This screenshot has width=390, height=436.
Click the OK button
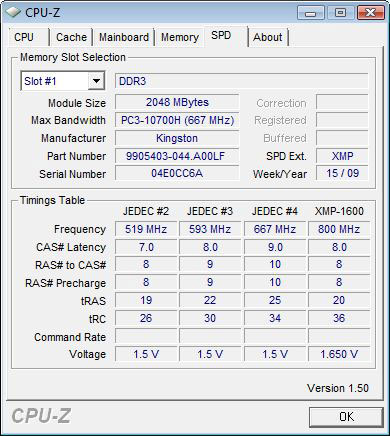[346, 417]
